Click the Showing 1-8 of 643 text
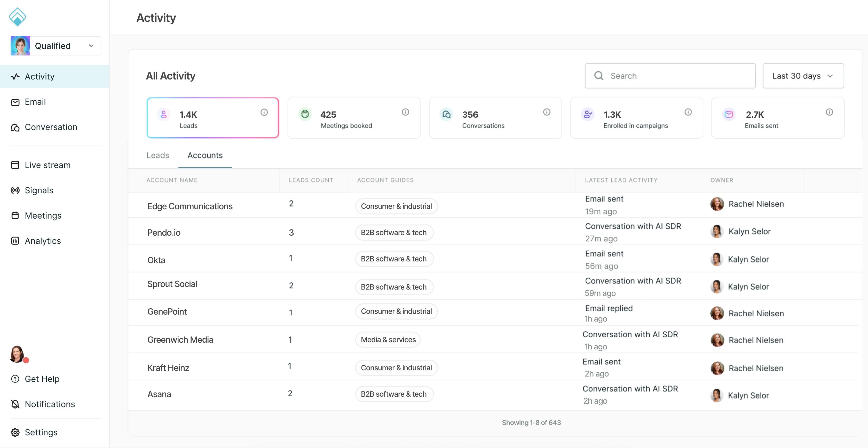 [x=531, y=423]
